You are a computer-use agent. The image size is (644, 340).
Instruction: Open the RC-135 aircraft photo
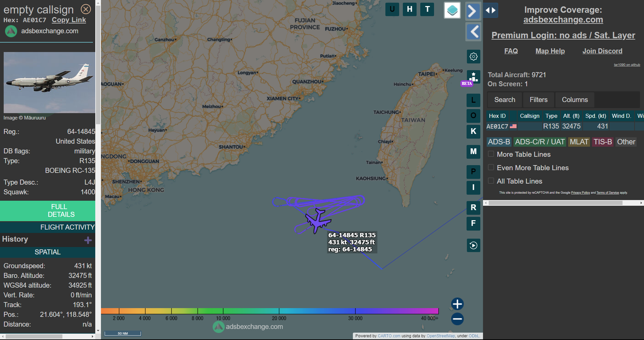pos(49,83)
